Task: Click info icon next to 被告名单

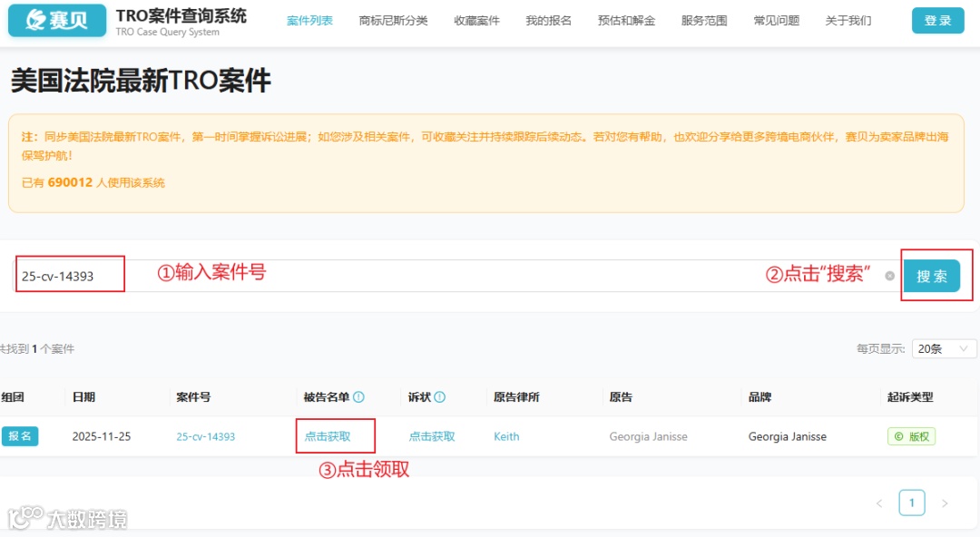Action: (358, 397)
